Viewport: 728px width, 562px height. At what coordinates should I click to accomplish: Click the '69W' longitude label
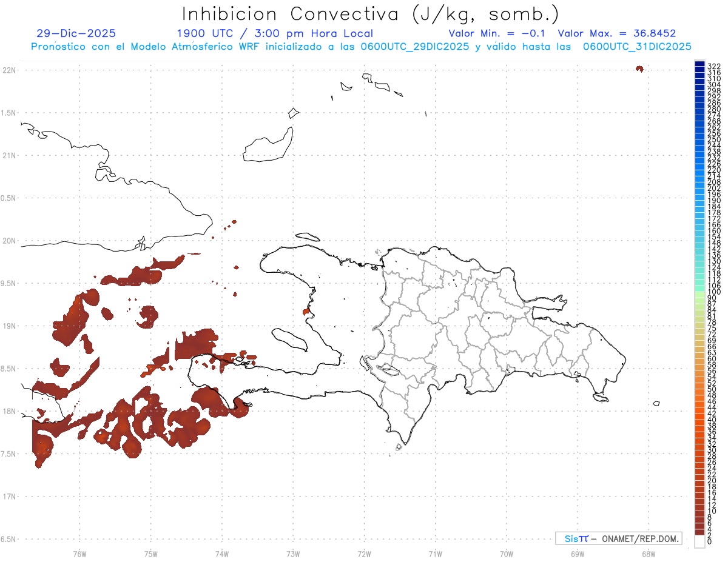[x=578, y=554]
